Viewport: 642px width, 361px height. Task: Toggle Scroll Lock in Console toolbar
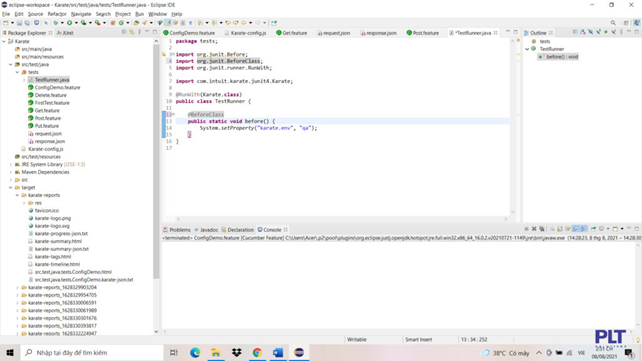click(x=560, y=229)
